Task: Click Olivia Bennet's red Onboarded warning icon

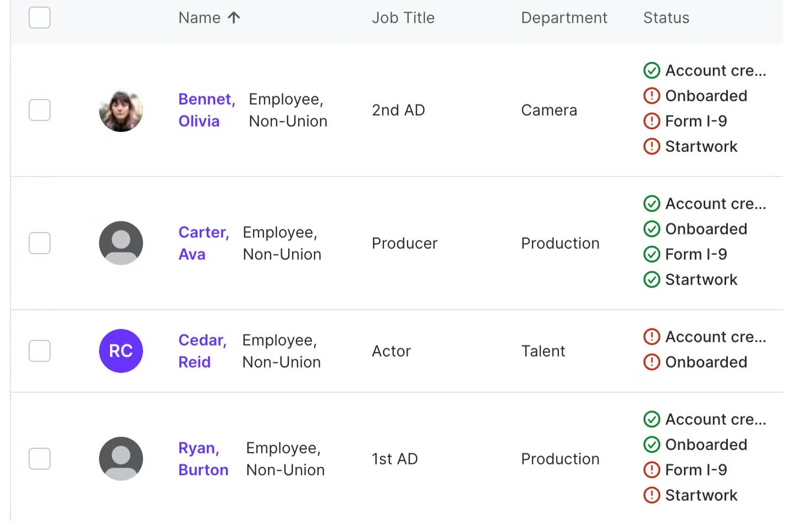Action: point(651,96)
